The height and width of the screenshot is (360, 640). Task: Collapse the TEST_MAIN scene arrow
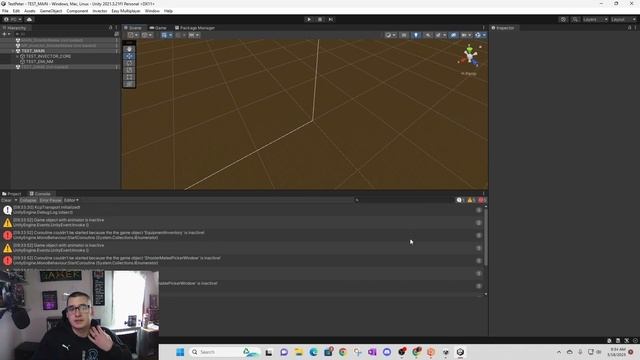point(12,51)
